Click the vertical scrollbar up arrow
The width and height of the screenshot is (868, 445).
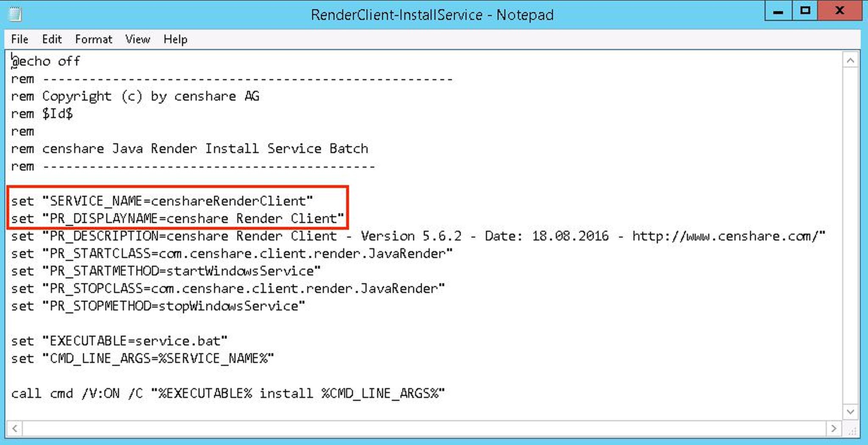point(850,61)
